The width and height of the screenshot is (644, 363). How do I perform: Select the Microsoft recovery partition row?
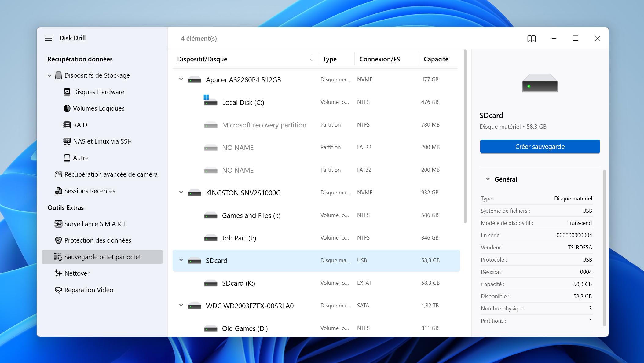(316, 125)
